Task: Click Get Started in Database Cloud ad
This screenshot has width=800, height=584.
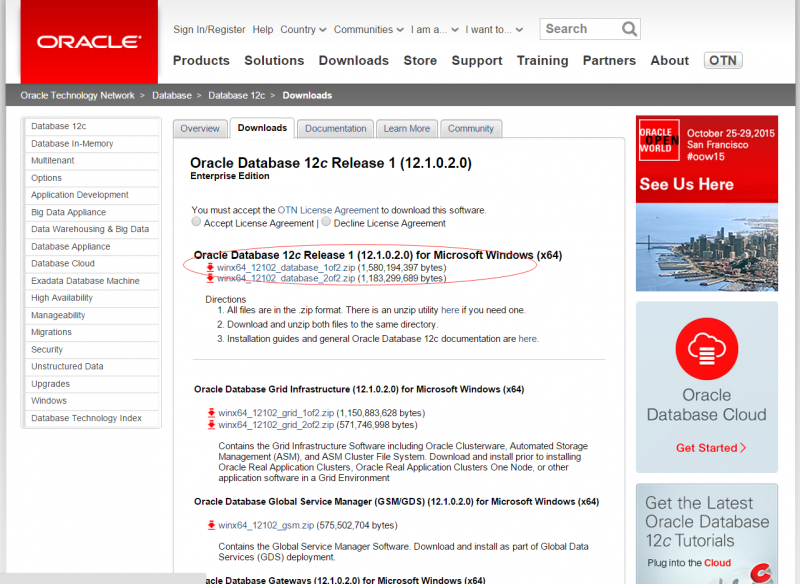Action: coord(711,448)
